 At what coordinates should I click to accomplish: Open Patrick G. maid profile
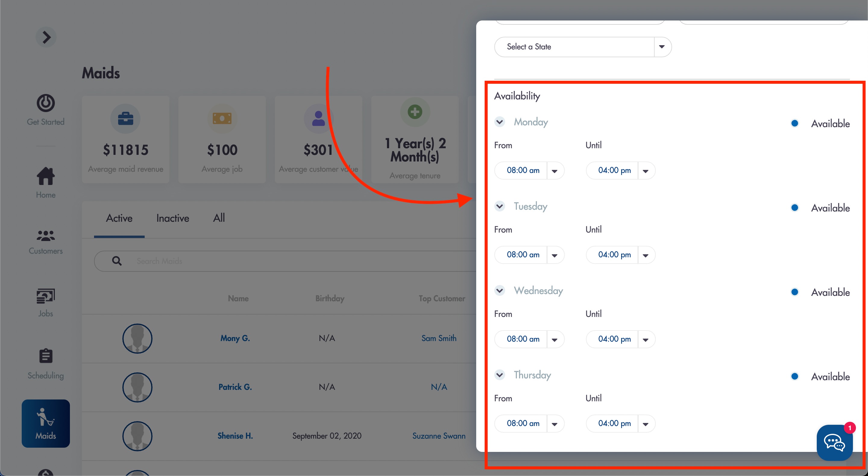click(x=235, y=387)
